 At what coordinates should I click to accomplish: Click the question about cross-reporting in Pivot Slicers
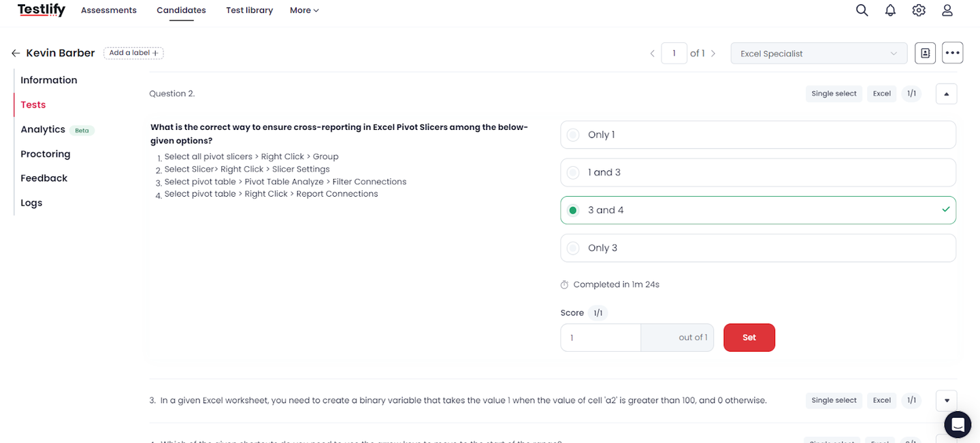click(x=339, y=134)
